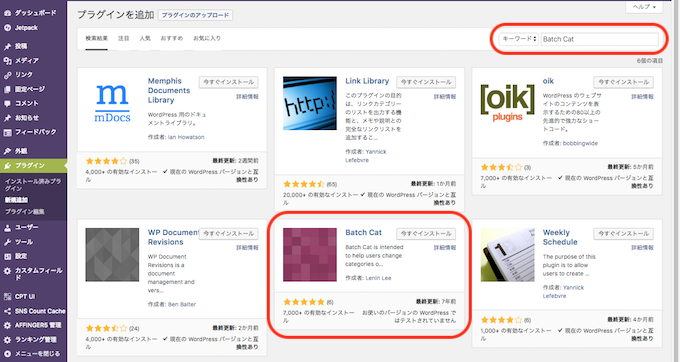Open author link Ian Howatson

point(186,137)
